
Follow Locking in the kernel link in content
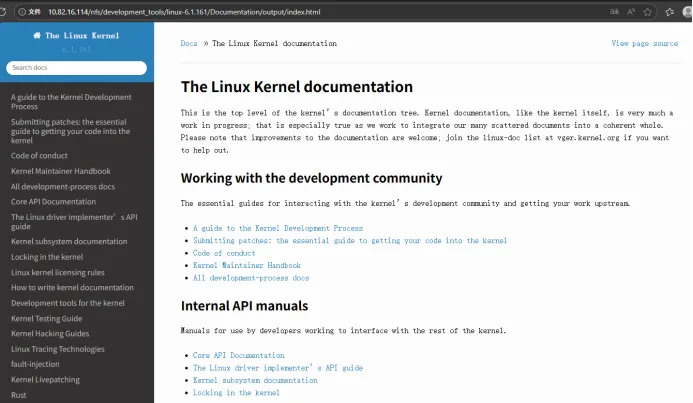[236, 392]
